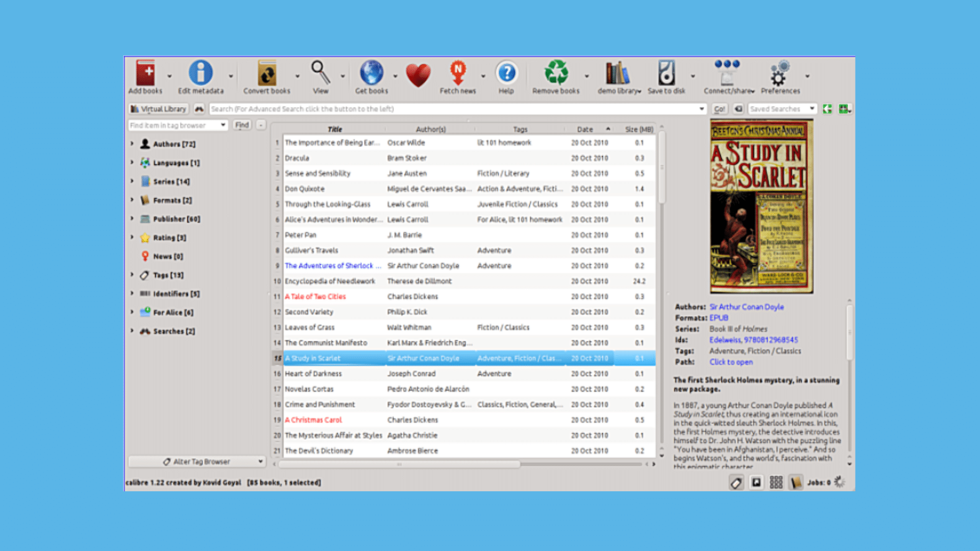Select Rating [3] category
The width and height of the screenshot is (980, 551).
pyautogui.click(x=169, y=237)
